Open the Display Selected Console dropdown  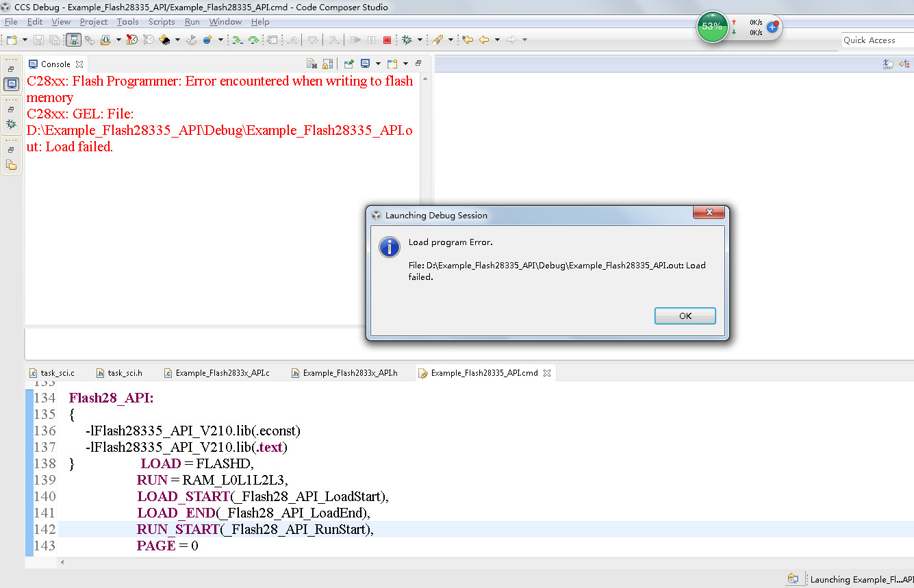(377, 64)
